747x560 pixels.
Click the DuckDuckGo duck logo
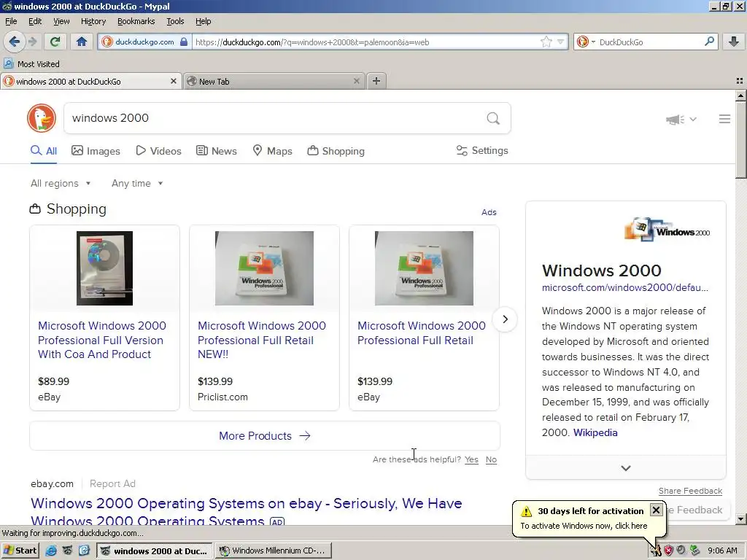[x=42, y=118]
